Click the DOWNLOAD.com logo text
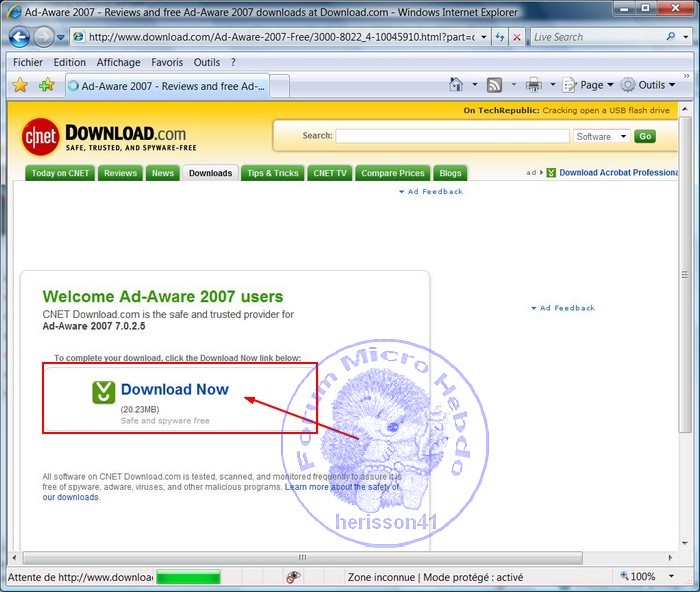The width and height of the screenshot is (700, 592). pyautogui.click(x=125, y=133)
